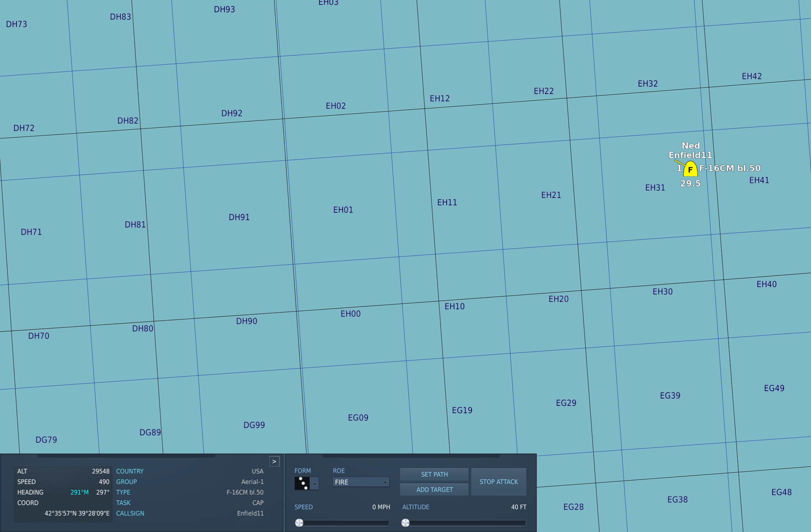Click the Ned Enfield11 map label

(x=690, y=150)
